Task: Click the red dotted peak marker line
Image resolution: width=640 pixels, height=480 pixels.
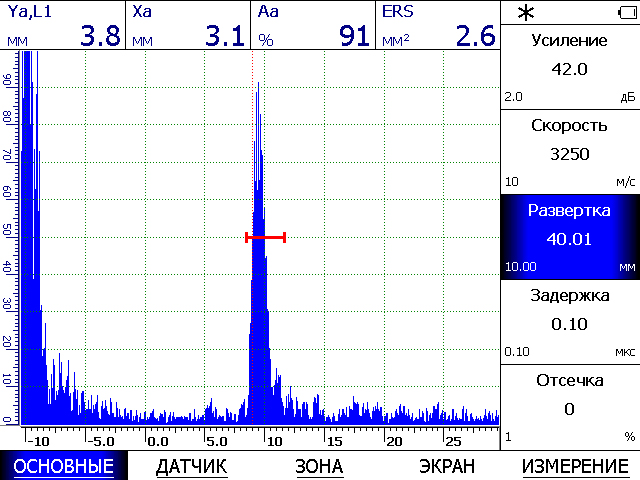Action: pos(253,237)
